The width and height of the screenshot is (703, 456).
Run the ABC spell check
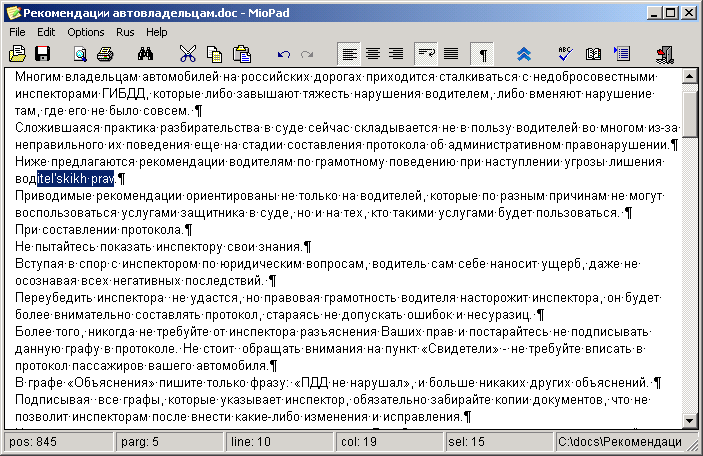pos(565,54)
